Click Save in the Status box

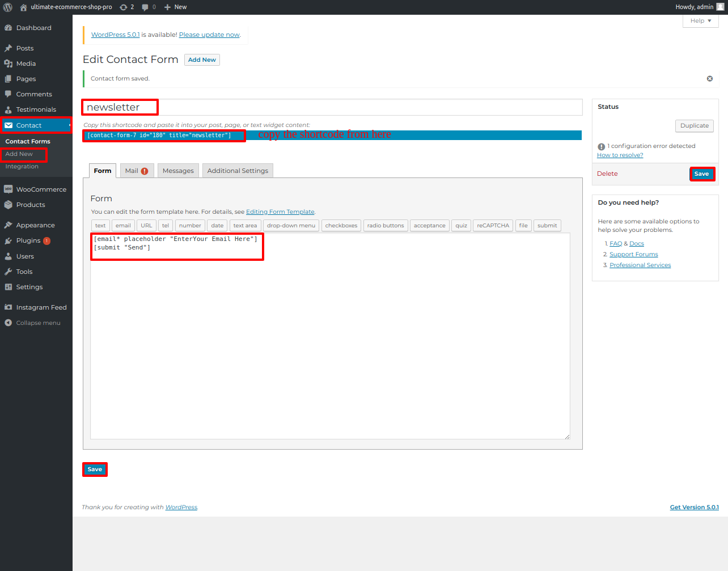tap(702, 174)
